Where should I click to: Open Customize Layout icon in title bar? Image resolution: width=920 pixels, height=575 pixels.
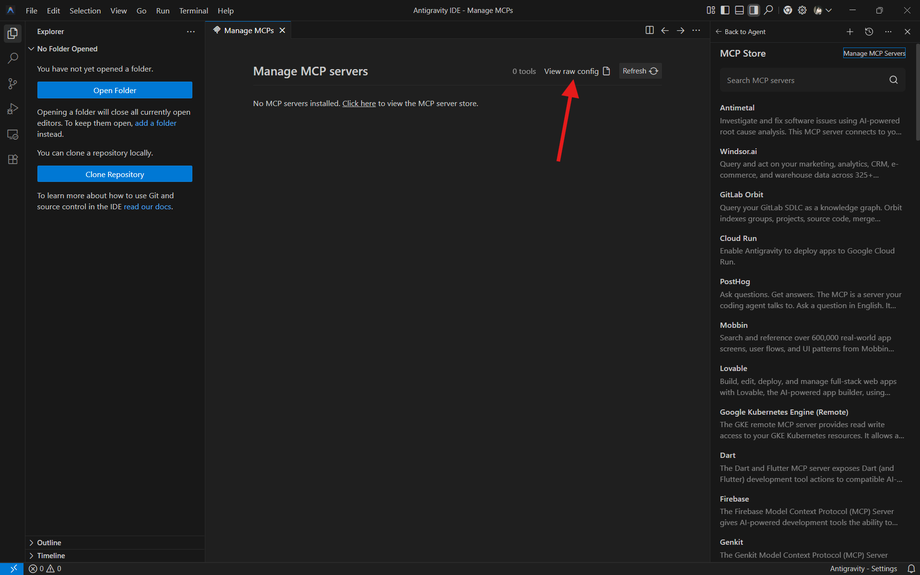(x=711, y=11)
